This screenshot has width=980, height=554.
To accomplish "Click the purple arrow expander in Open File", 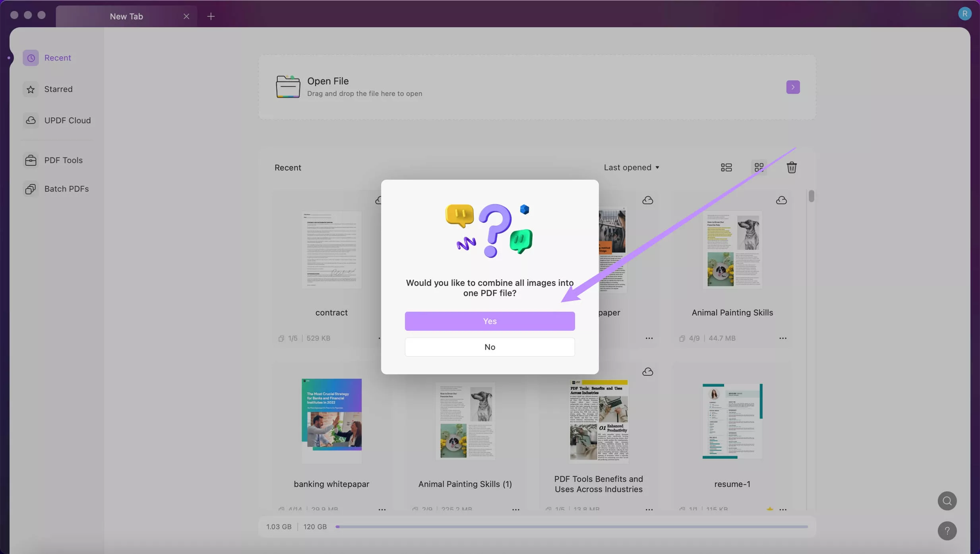I will point(792,87).
